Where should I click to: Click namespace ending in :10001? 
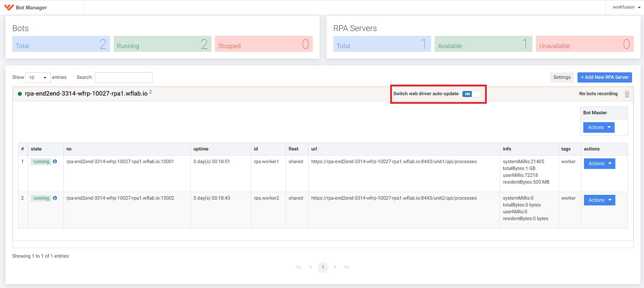point(120,161)
